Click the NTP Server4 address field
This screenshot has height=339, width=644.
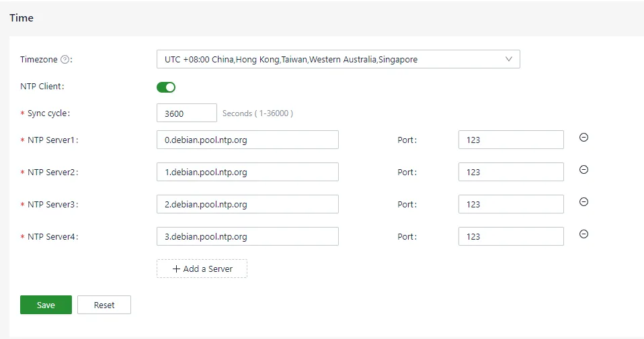point(247,236)
